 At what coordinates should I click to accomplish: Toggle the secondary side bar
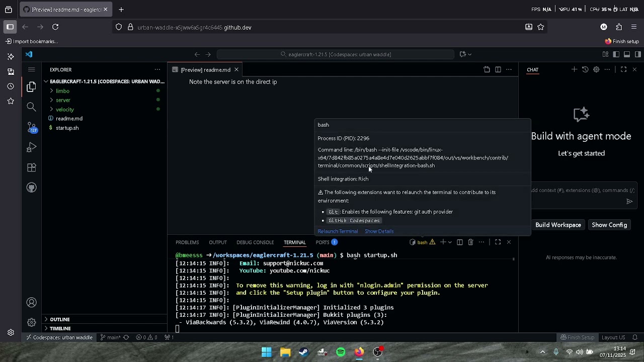pos(637,54)
